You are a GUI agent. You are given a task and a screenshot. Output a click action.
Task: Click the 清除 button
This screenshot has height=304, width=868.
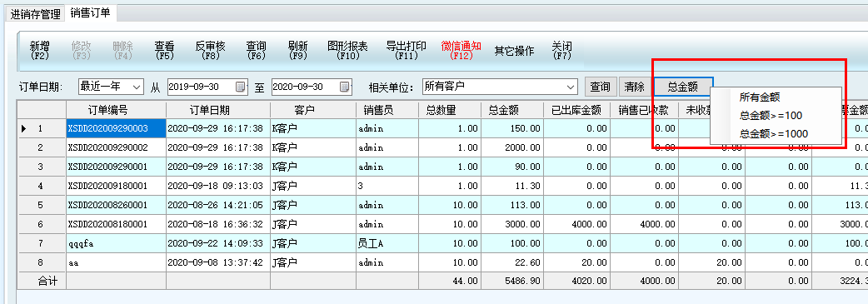point(635,87)
